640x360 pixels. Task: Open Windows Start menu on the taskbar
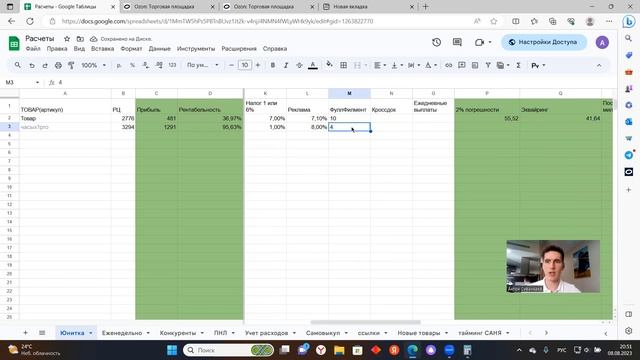click(x=172, y=350)
